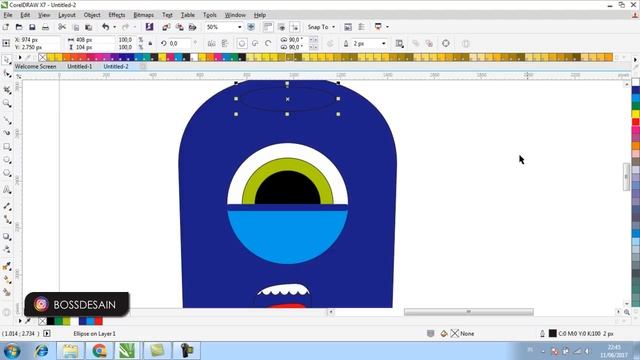Open Google Chrome from the taskbar
This screenshot has width=640, height=360.
pyautogui.click(x=99, y=351)
